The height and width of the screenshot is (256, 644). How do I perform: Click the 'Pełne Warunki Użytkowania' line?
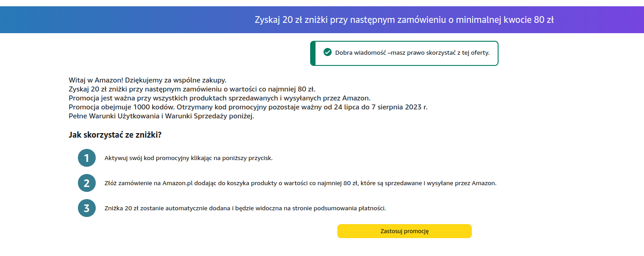[161, 116]
